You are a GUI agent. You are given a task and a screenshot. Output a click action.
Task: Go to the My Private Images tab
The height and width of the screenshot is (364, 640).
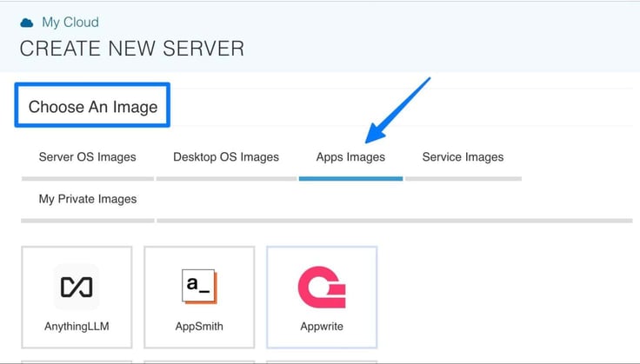(x=88, y=199)
